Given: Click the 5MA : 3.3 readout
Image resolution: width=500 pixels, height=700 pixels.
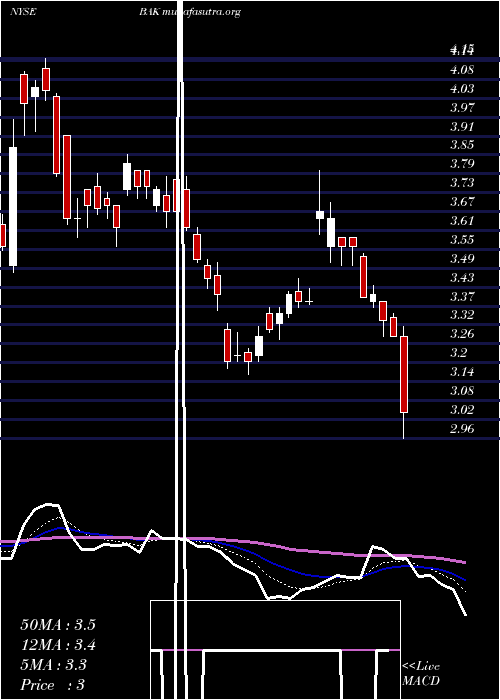Looking at the screenshot, I should click(54, 665).
